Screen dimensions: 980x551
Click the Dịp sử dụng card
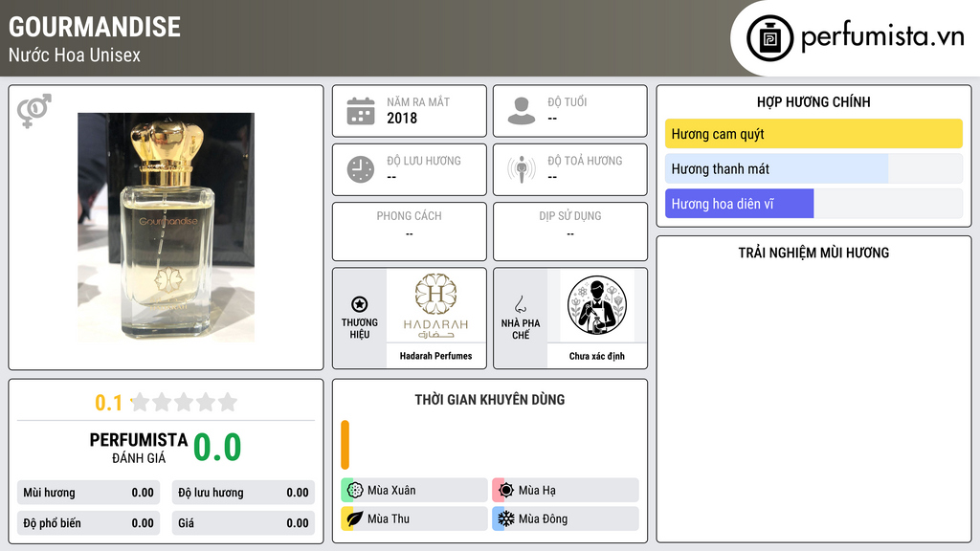(570, 231)
